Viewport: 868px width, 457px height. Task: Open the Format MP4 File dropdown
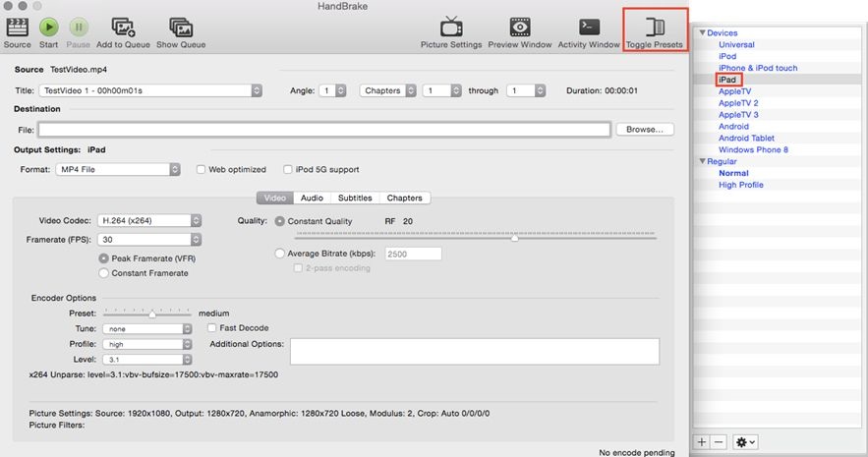pyautogui.click(x=118, y=169)
